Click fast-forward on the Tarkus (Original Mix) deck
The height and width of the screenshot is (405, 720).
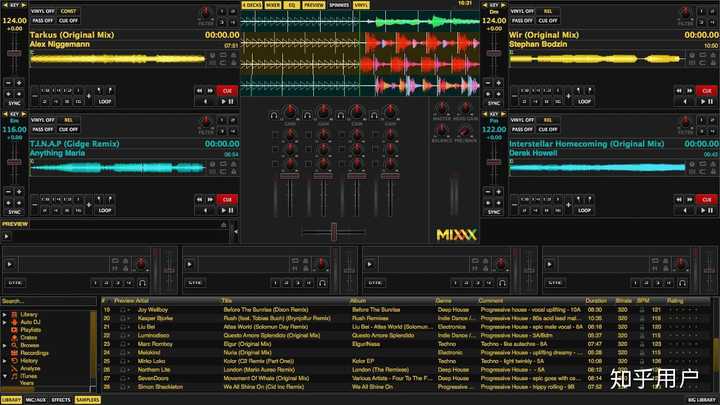[x=210, y=91]
